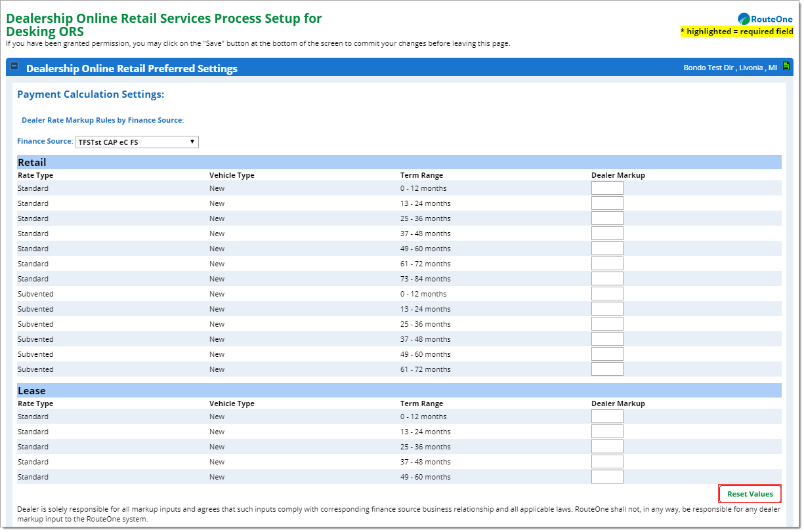
Task: Click Retail Standard 13 - 24 months markup field
Action: (x=607, y=203)
